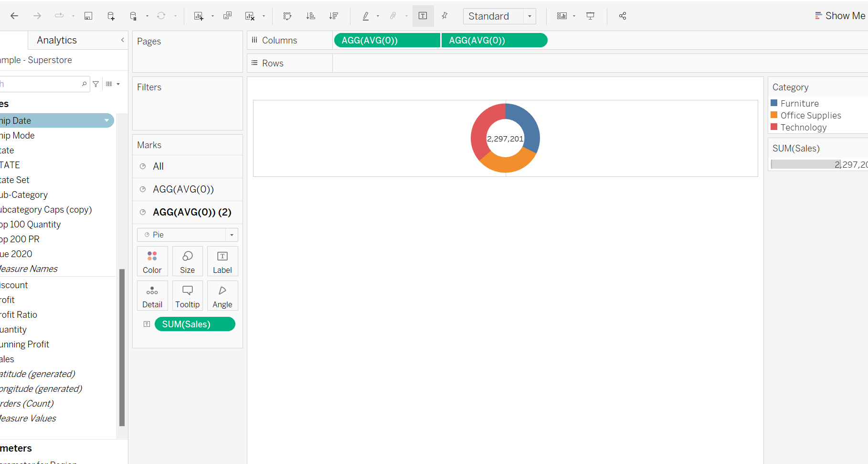The width and height of the screenshot is (868, 464).
Task: Click the Tooltip marks button
Action: (187, 295)
